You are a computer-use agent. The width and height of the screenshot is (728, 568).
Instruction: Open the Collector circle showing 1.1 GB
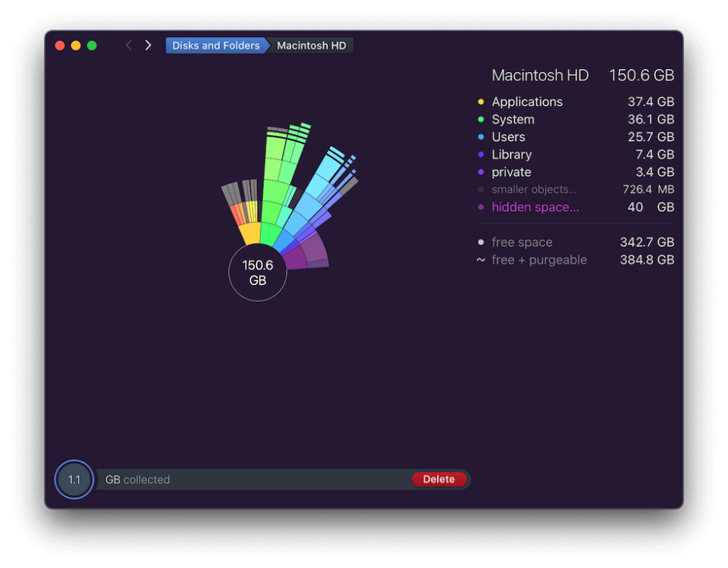[74, 479]
